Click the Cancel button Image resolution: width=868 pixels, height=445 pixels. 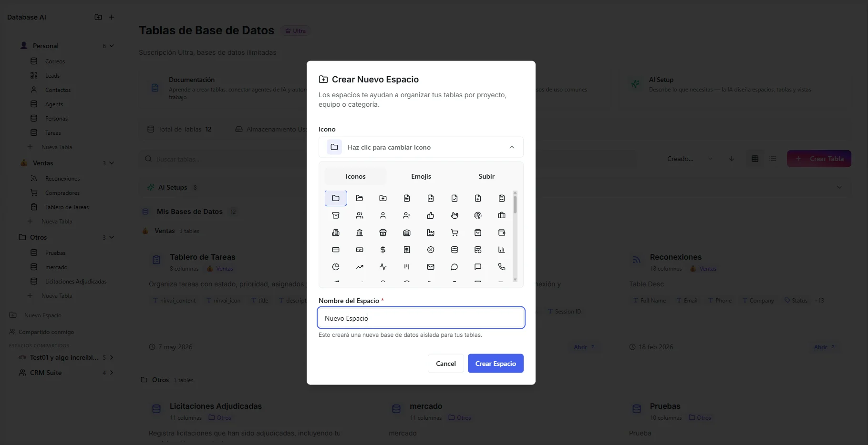coord(446,364)
